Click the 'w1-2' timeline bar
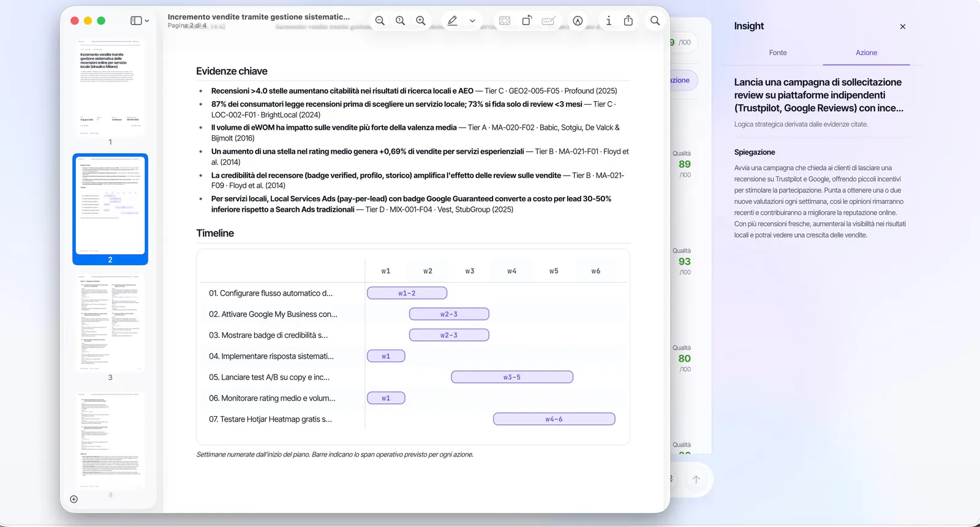The width and height of the screenshot is (980, 527). [x=407, y=293]
